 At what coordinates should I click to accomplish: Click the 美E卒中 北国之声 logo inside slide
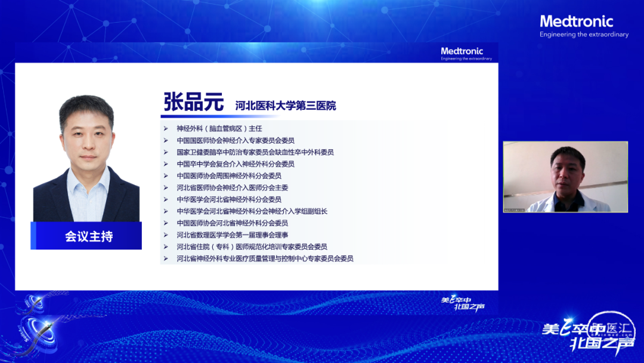click(462, 303)
